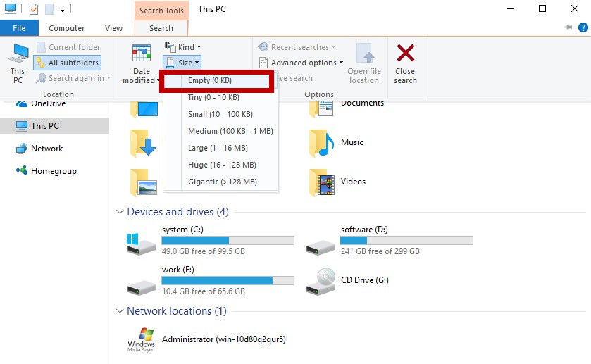The image size is (591, 364).
Task: Click the Search Tools contextual tab header
Action: pos(161,10)
